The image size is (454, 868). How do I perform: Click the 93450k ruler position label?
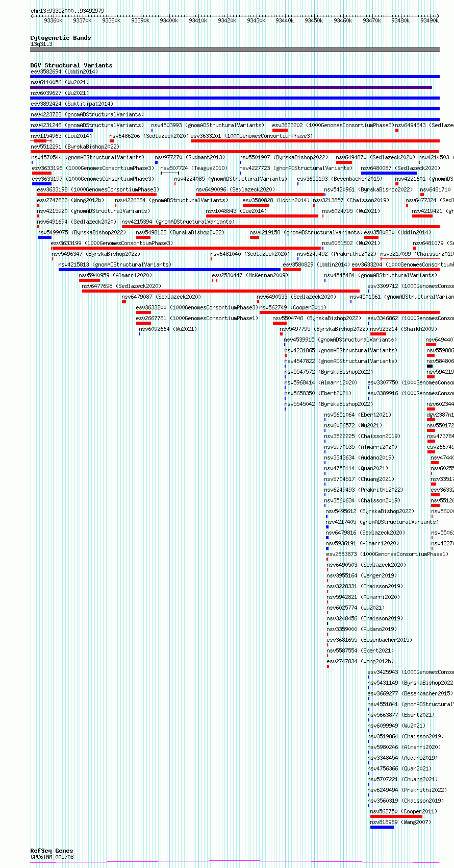point(314,20)
